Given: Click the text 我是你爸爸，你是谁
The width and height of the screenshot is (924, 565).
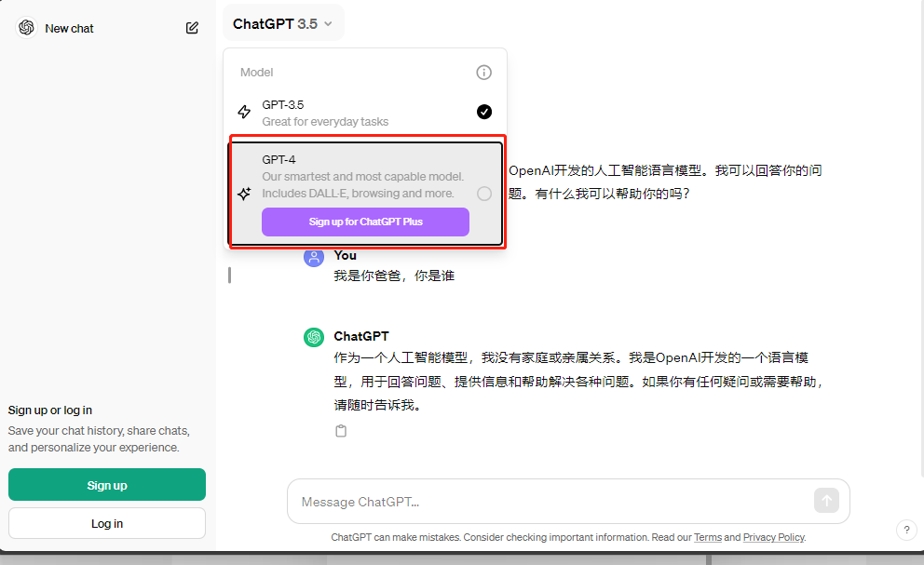Looking at the screenshot, I should click(394, 276).
